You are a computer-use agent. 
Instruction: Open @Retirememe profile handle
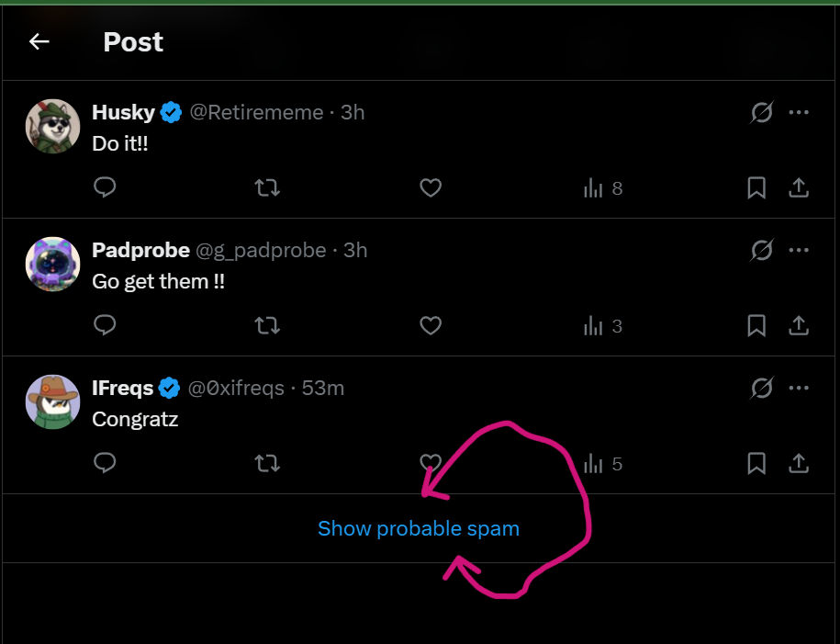click(257, 112)
